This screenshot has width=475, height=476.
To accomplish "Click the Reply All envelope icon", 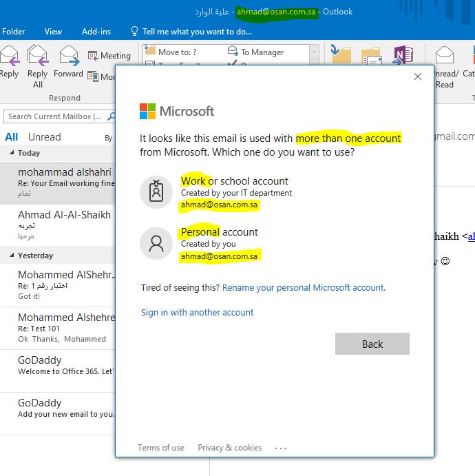I will 38,55.
